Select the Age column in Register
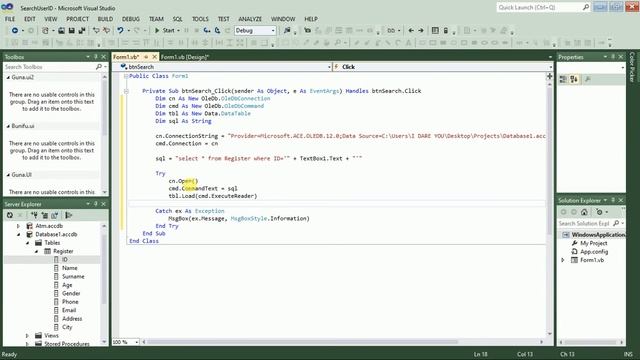This screenshot has width=640, height=360. click(67, 285)
